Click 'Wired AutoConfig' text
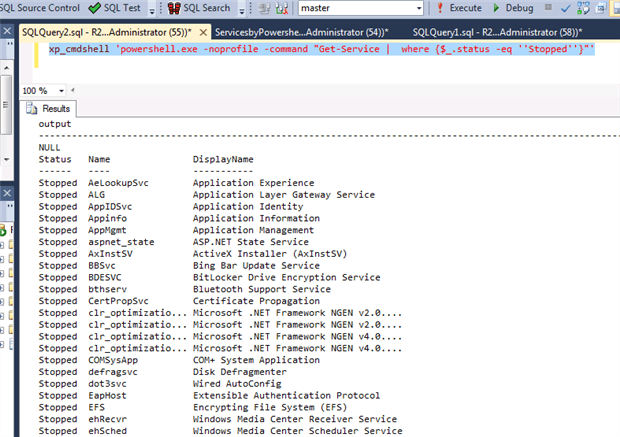Screen dimensions: 620x437 pos(237,384)
